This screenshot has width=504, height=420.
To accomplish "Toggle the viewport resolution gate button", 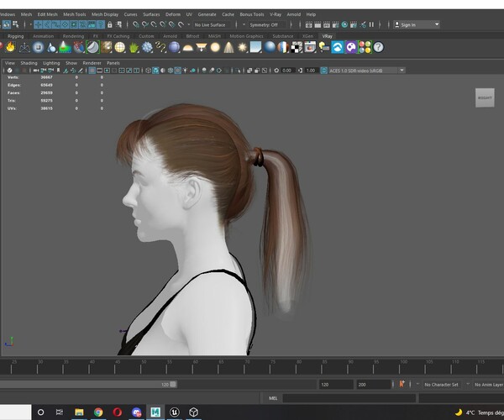I will 107,71.
